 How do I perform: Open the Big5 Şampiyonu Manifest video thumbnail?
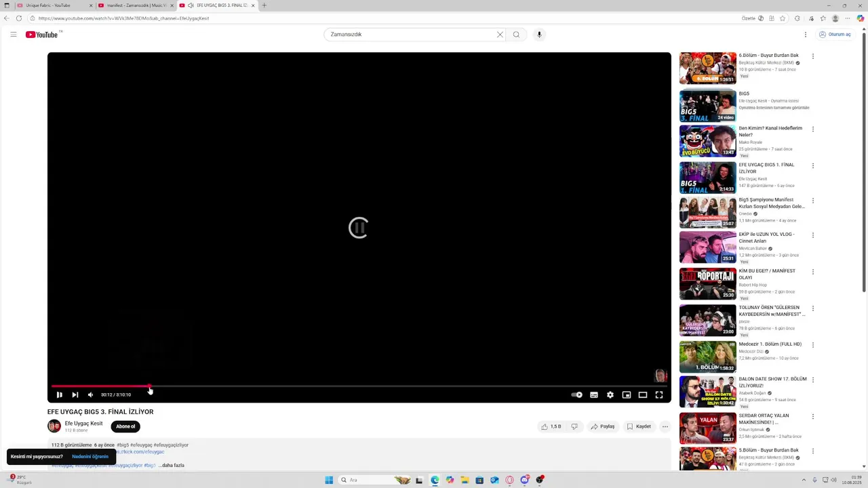coord(707,212)
